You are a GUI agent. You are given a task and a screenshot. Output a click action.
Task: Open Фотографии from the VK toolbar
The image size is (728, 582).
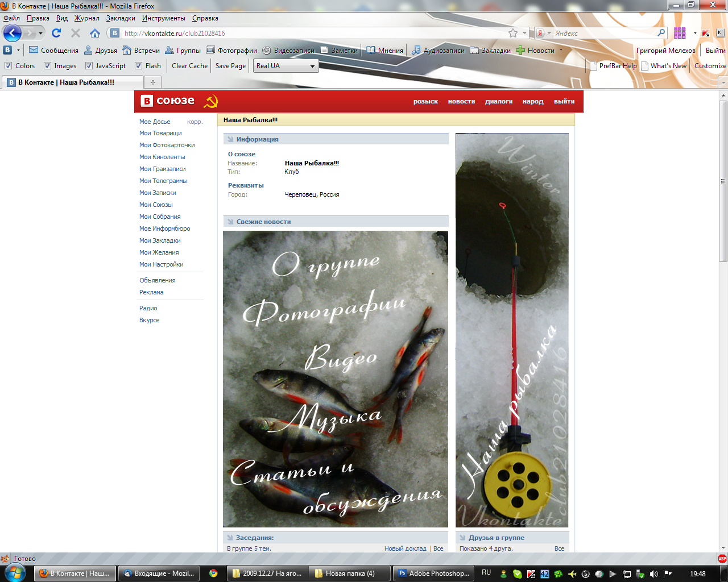pyautogui.click(x=231, y=50)
